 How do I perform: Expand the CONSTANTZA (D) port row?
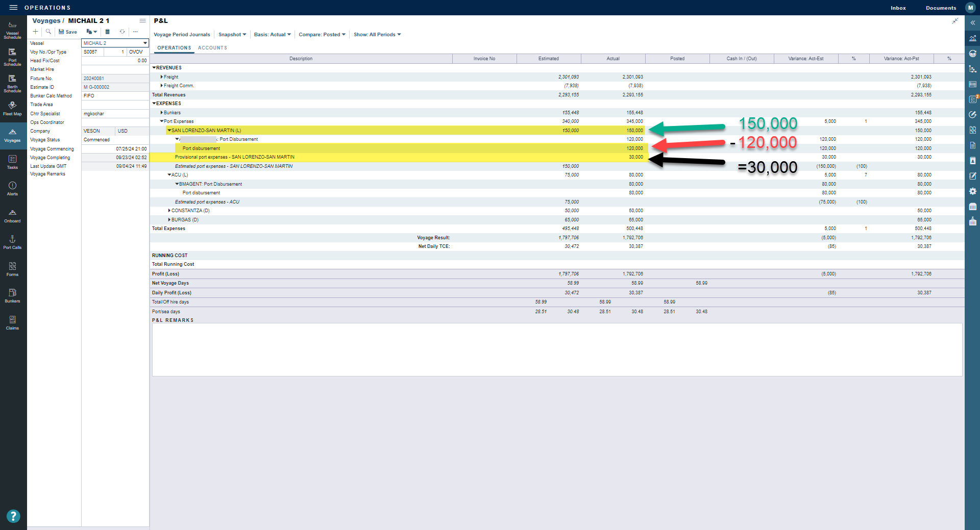click(x=169, y=211)
